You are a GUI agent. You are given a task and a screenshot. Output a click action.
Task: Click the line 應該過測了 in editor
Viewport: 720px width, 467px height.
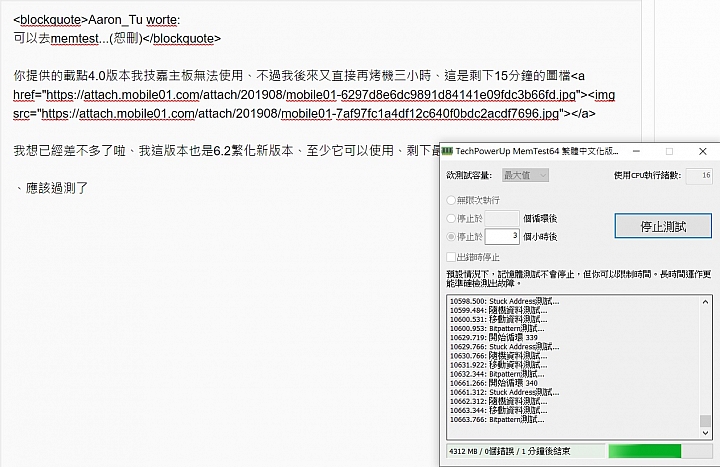click(x=57, y=188)
